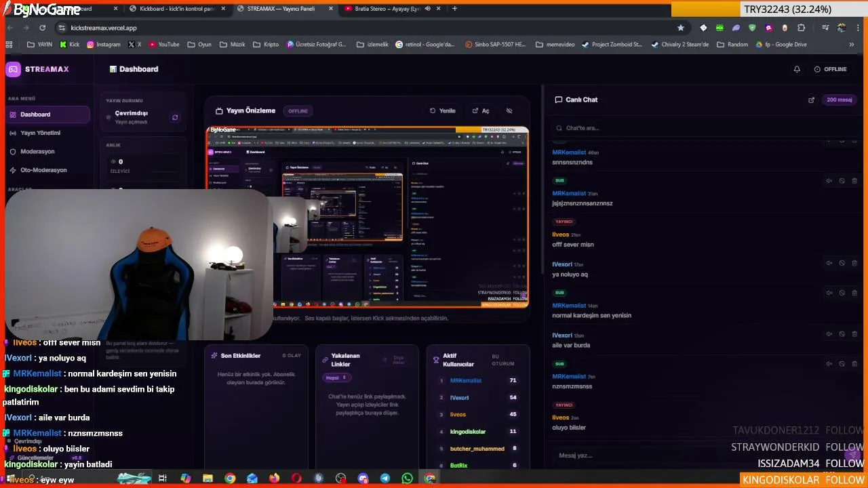868x488 pixels.
Task: Open Task View from the taskbar
Action: point(163,479)
